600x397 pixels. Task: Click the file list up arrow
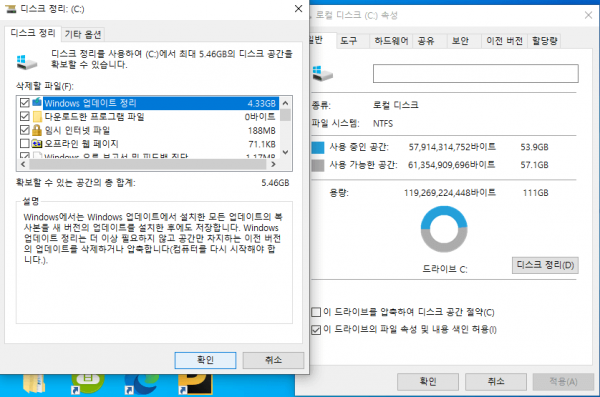pos(285,103)
